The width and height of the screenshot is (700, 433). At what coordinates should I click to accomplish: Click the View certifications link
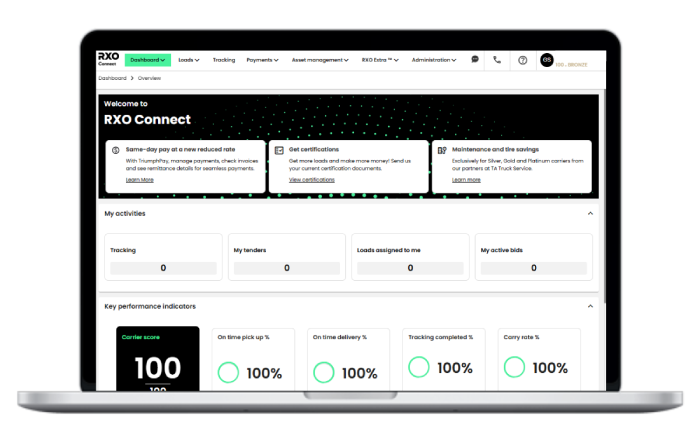[311, 180]
